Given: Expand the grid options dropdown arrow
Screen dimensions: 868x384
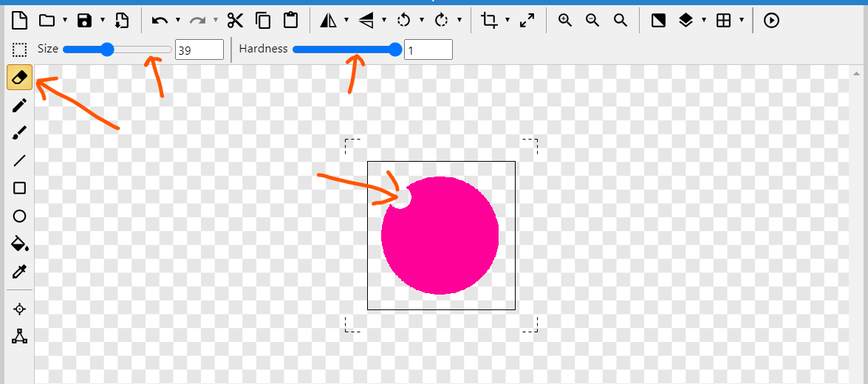Looking at the screenshot, I should (x=742, y=21).
